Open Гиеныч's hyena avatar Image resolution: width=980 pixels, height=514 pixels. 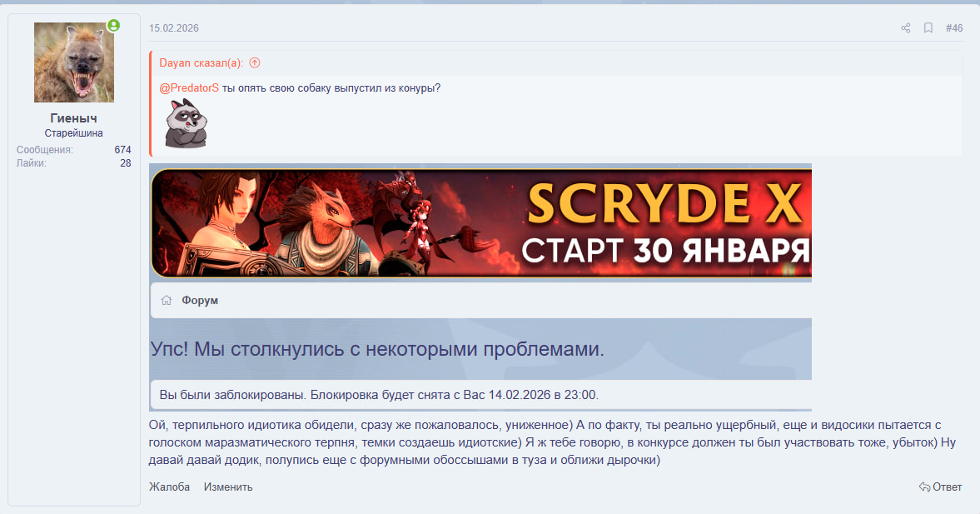point(74,62)
